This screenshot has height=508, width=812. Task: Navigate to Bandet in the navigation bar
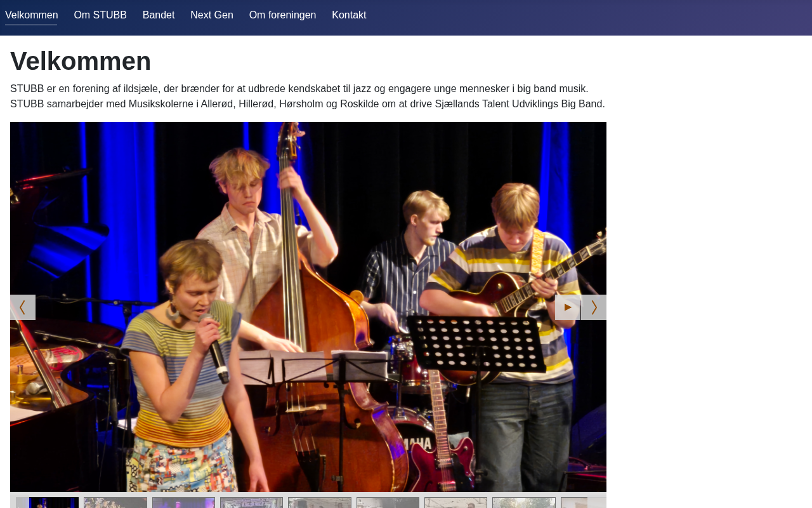(x=159, y=15)
